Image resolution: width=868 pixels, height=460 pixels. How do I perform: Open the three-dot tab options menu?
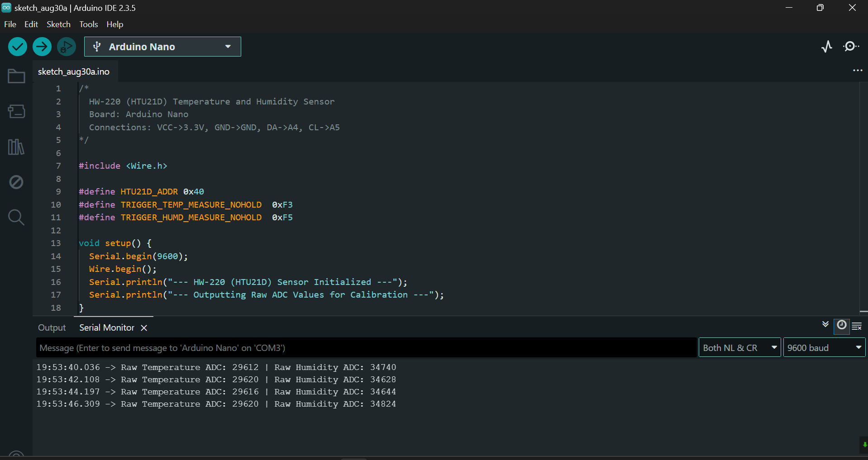pyautogui.click(x=858, y=71)
